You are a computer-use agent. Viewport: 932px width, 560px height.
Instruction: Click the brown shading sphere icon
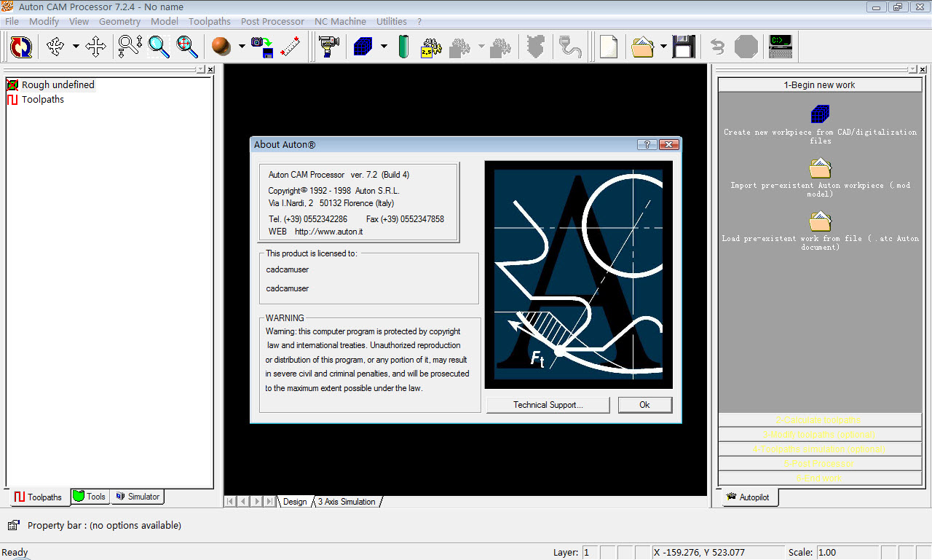click(221, 47)
